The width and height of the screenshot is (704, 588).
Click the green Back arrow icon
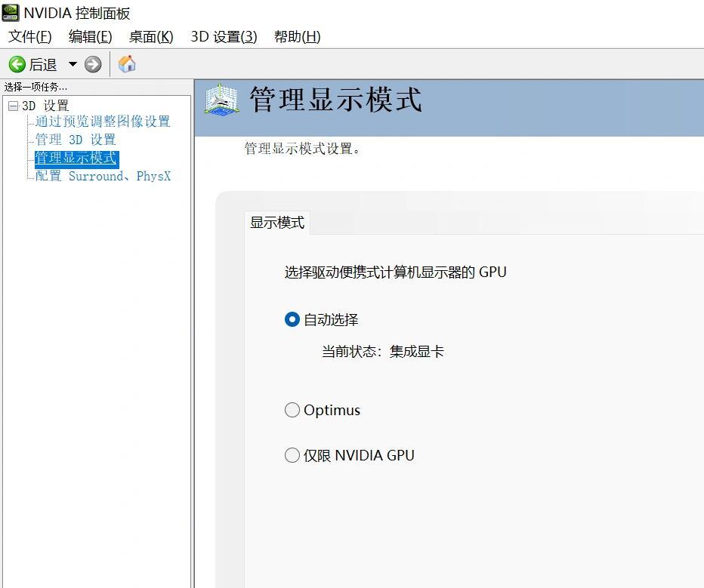coord(17,64)
